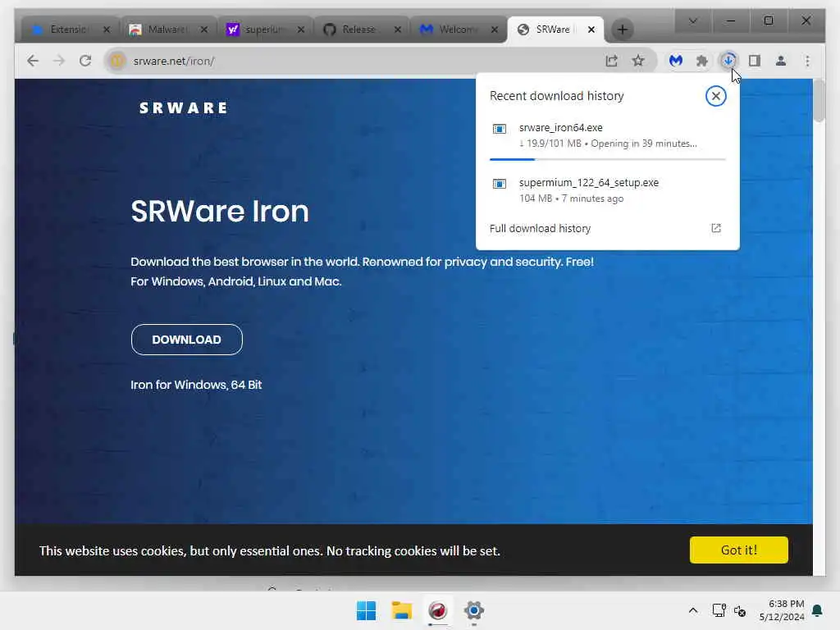Open File Explorer from the taskbar
This screenshot has height=630, width=840.
click(x=402, y=610)
